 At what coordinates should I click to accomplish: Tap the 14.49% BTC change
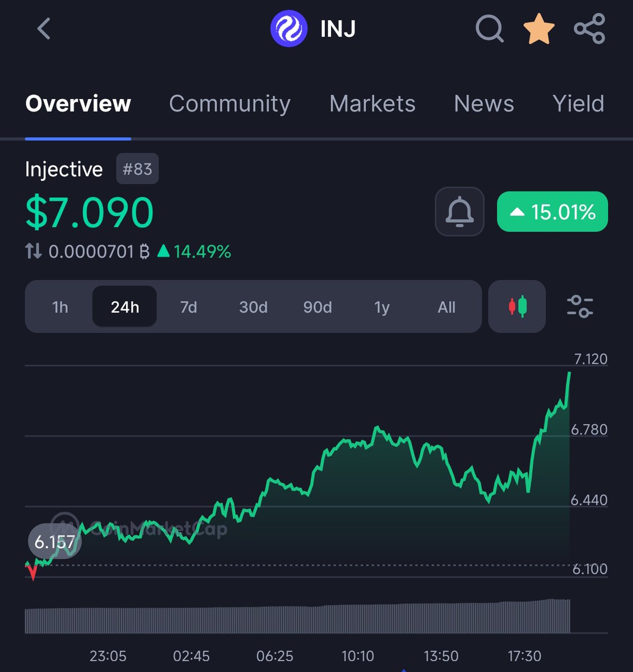(x=194, y=251)
